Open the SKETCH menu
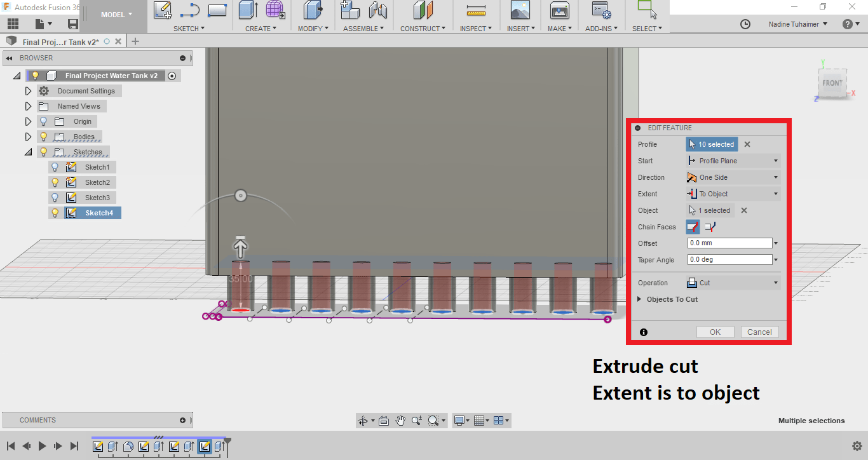Screen dimensions: 868x460 pos(189,29)
